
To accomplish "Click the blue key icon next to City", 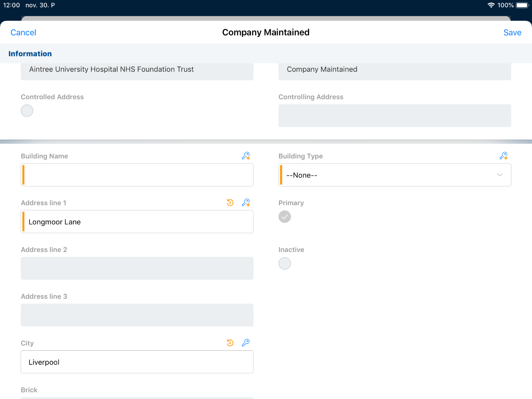I will coord(246,343).
